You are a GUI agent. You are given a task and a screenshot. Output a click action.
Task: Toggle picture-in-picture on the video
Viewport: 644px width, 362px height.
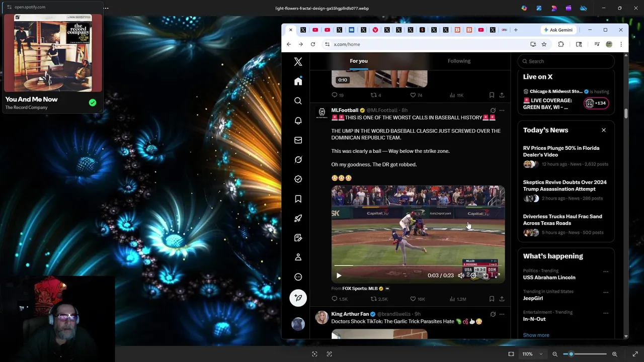tap(485, 276)
